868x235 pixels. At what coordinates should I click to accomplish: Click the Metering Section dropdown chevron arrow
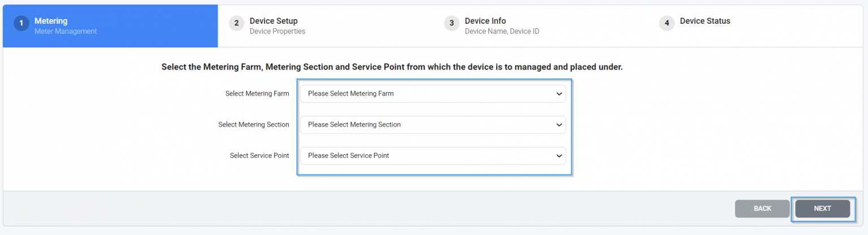point(559,125)
